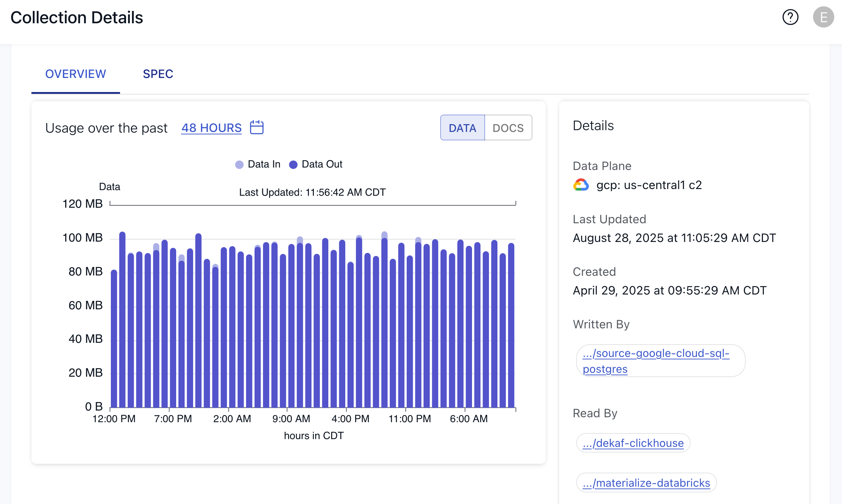This screenshot has height=504, width=842.
Task: Click the 'Data Out' legend label
Action: coord(322,164)
